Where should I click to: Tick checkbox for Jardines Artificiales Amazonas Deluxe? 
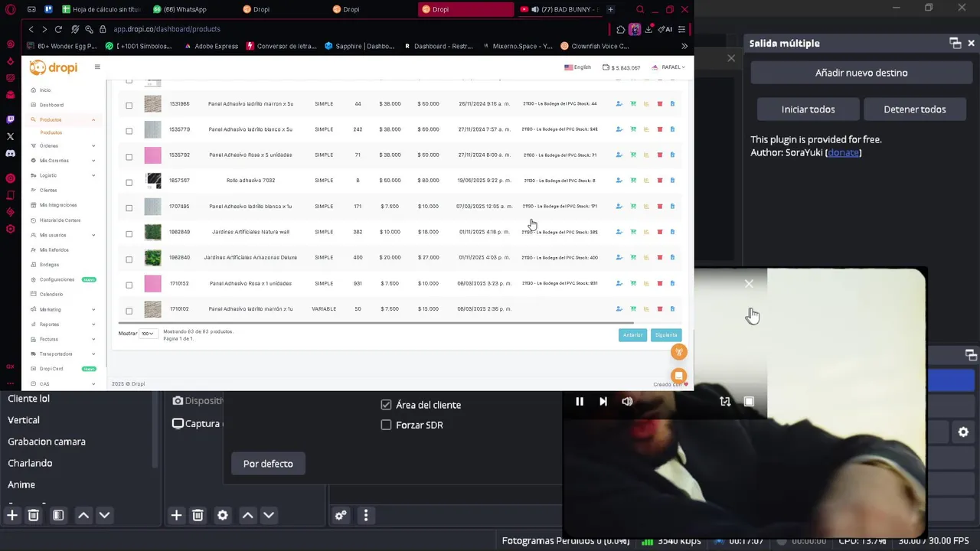pos(129,259)
